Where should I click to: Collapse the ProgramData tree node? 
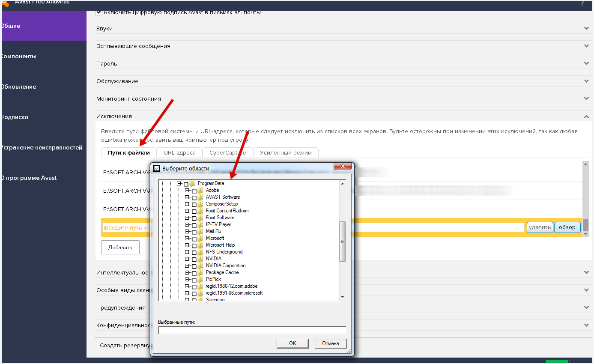point(179,183)
